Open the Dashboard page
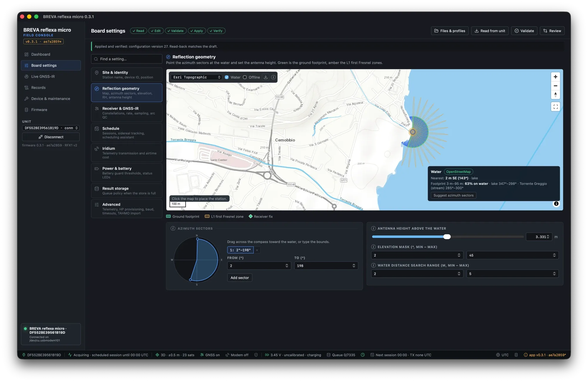The width and height of the screenshot is (588, 382). pyautogui.click(x=51, y=54)
